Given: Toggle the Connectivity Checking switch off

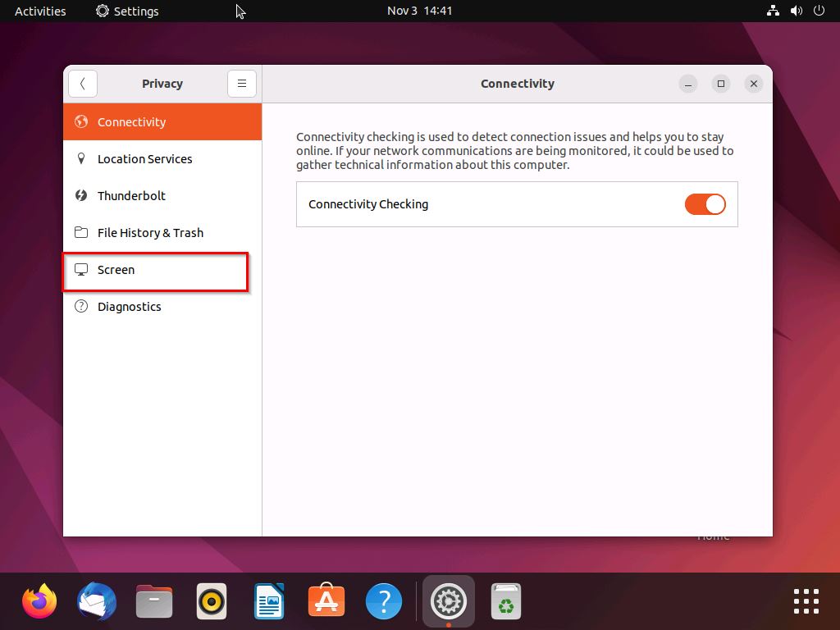Looking at the screenshot, I should pos(705,203).
